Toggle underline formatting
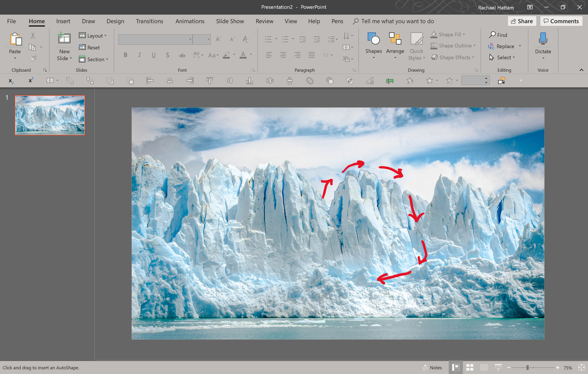The width and height of the screenshot is (588, 374). coord(153,55)
